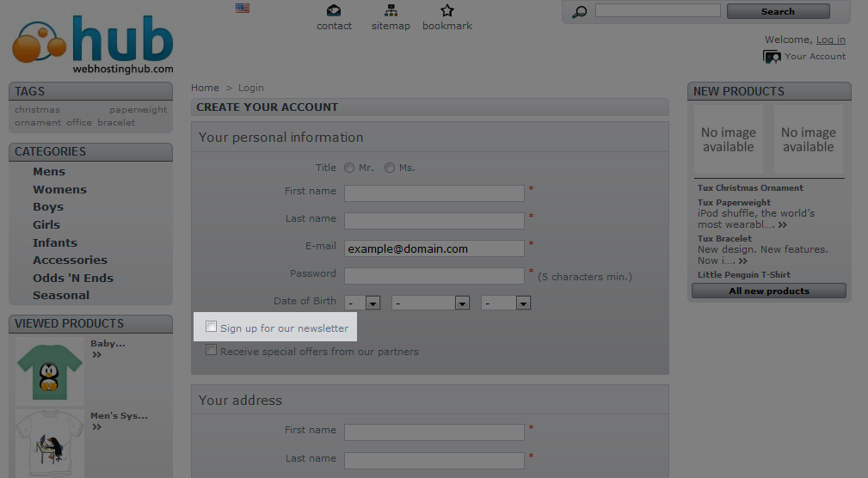The width and height of the screenshot is (868, 478).
Task: Click the Log in link
Action: pyautogui.click(x=830, y=40)
